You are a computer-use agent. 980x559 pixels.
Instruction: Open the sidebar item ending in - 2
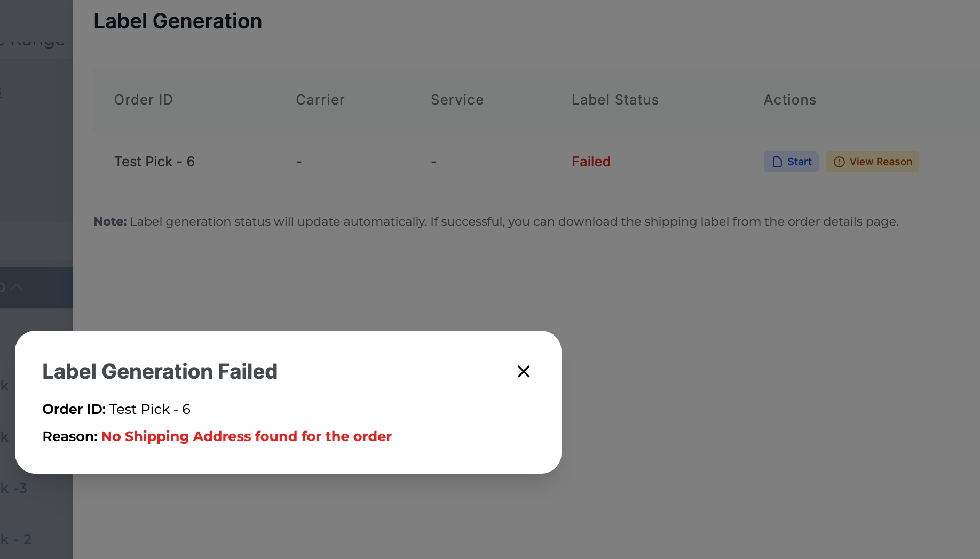[x=16, y=539]
